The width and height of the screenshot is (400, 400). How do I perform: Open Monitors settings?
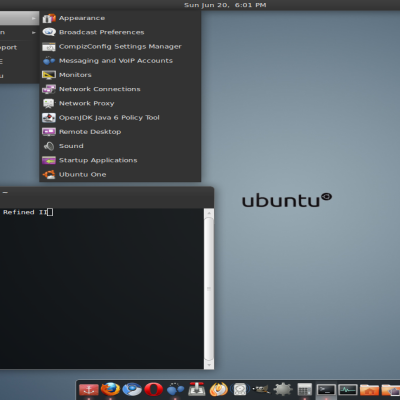point(120,75)
